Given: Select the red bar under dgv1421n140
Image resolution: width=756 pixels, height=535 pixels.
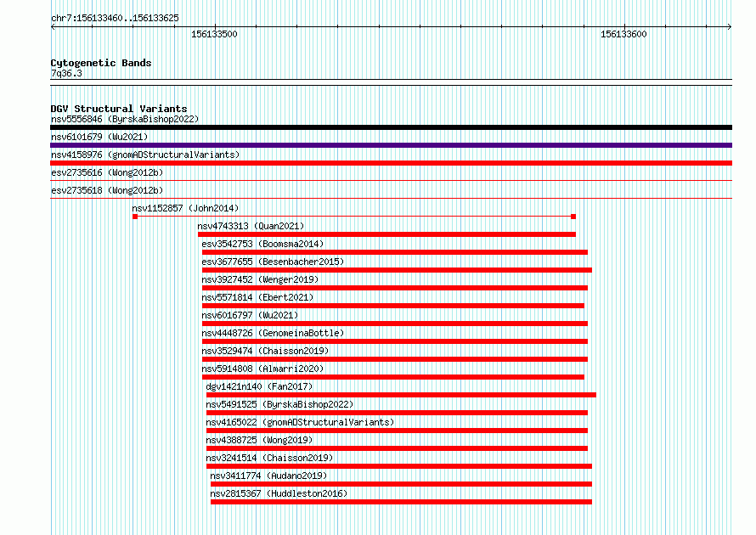Looking at the screenshot, I should pyautogui.click(x=401, y=395).
